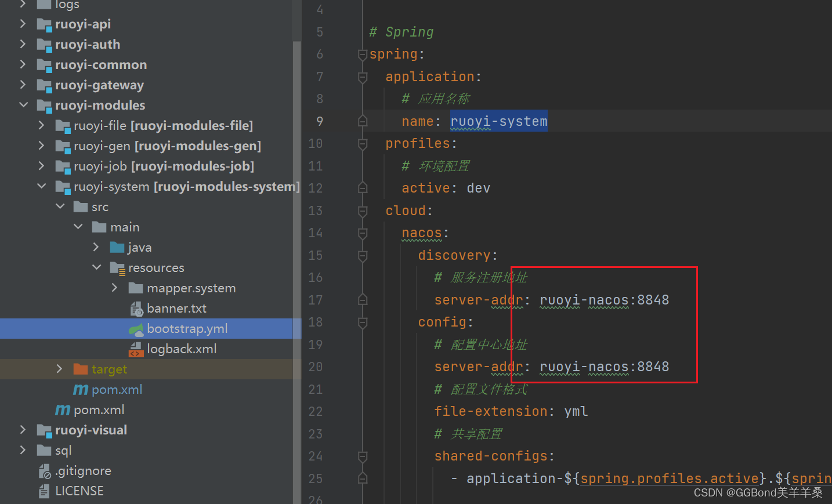Click the bootstrap.yml Spring config icon
This screenshot has width=832, height=504.
(x=136, y=329)
